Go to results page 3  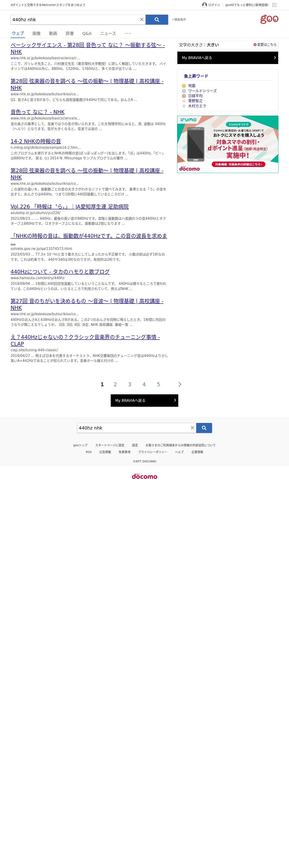[129, 384]
